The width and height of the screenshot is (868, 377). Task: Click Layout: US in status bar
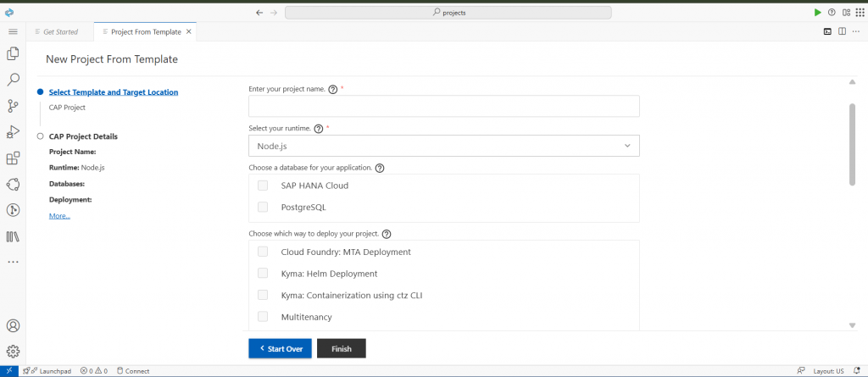pyautogui.click(x=828, y=371)
